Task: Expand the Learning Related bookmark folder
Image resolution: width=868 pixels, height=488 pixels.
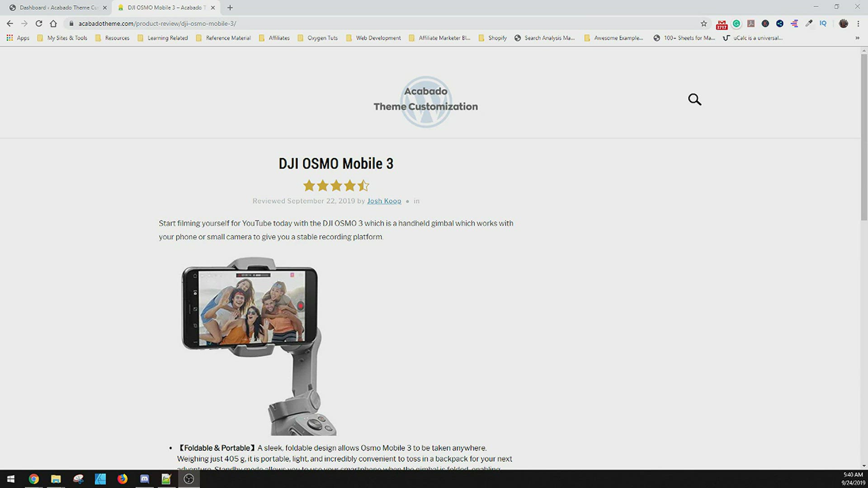Action: coord(163,38)
